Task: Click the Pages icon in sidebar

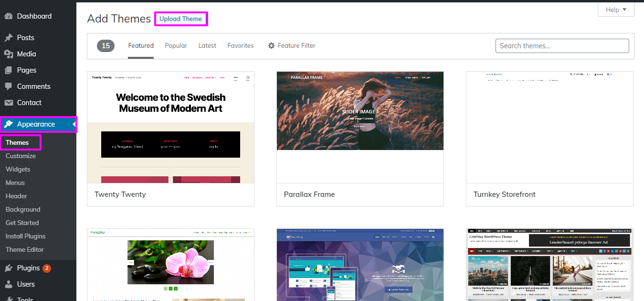Action: pyautogui.click(x=9, y=70)
